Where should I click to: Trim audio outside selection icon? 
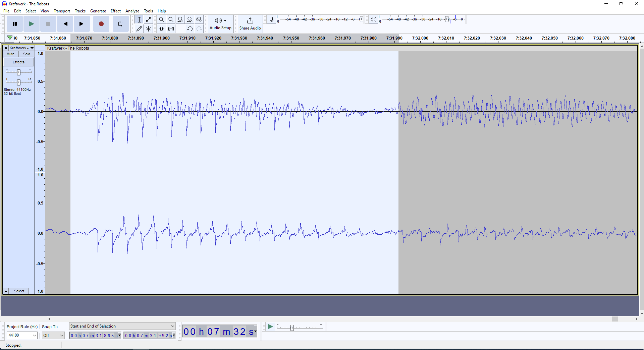[x=162, y=29]
